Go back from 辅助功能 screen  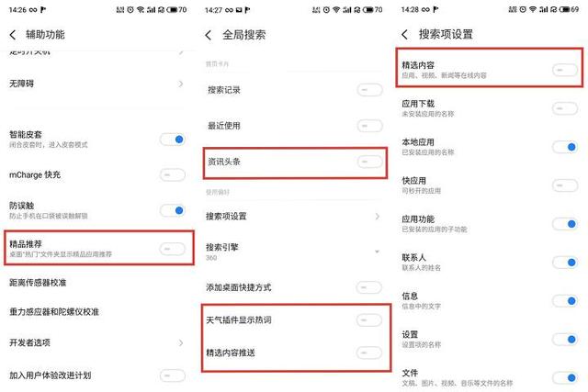coord(13,35)
